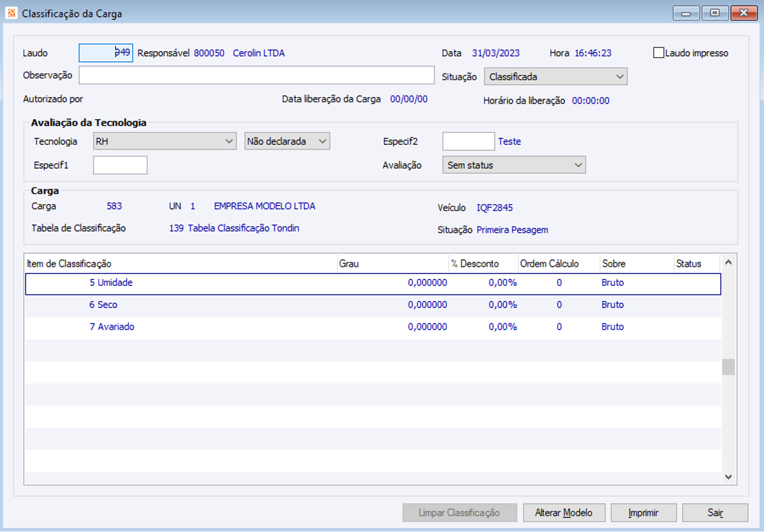Enable the Laudo impresso checkbox
This screenshot has height=532, width=764.
click(x=659, y=53)
